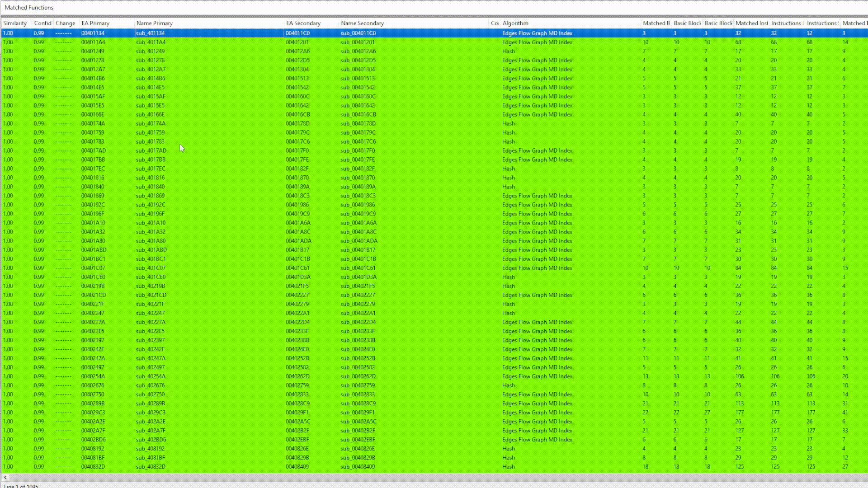Select secondary function sub_00402227
Viewport: 868px width, 488px height.
click(x=358, y=295)
